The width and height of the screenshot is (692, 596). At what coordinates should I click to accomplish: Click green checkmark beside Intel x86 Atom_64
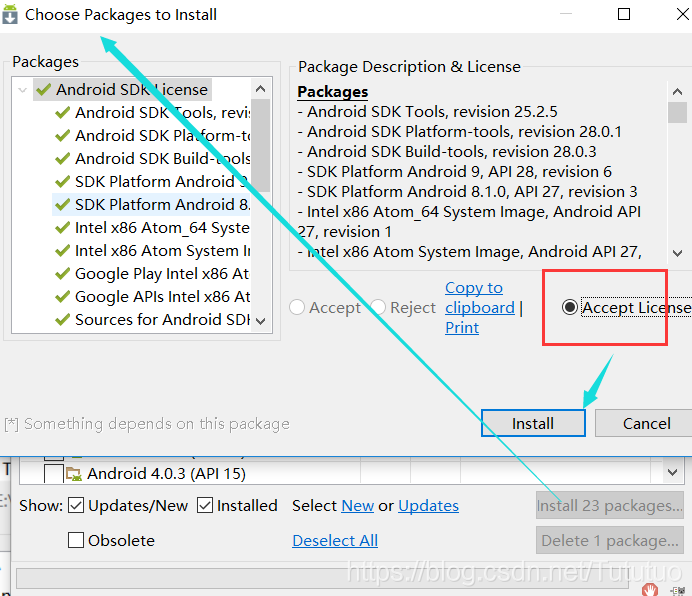coord(63,227)
